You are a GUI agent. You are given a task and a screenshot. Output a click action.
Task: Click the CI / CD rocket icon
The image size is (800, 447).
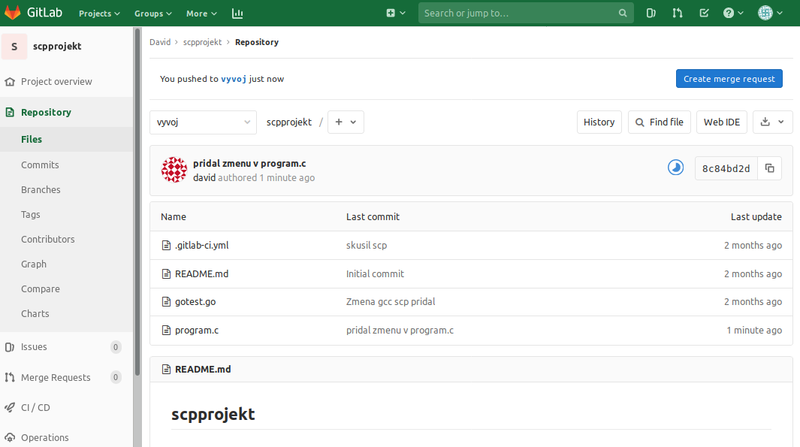tap(10, 408)
